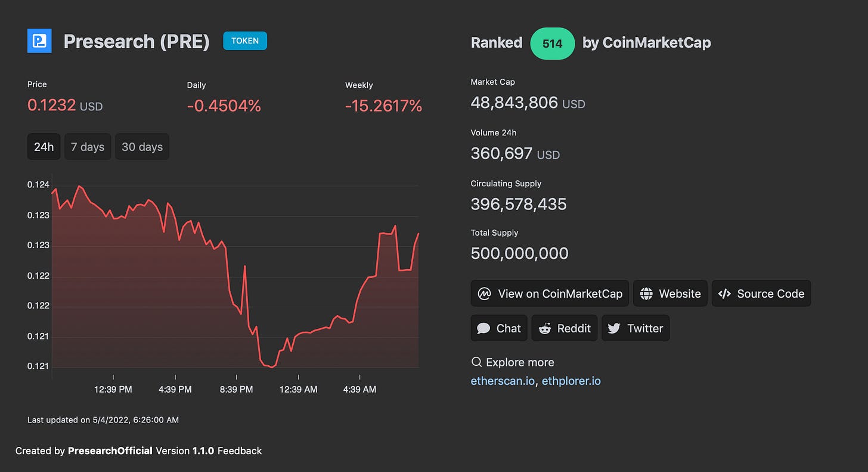Click the green 514 rank badge
The width and height of the screenshot is (868, 472).
pyautogui.click(x=553, y=43)
